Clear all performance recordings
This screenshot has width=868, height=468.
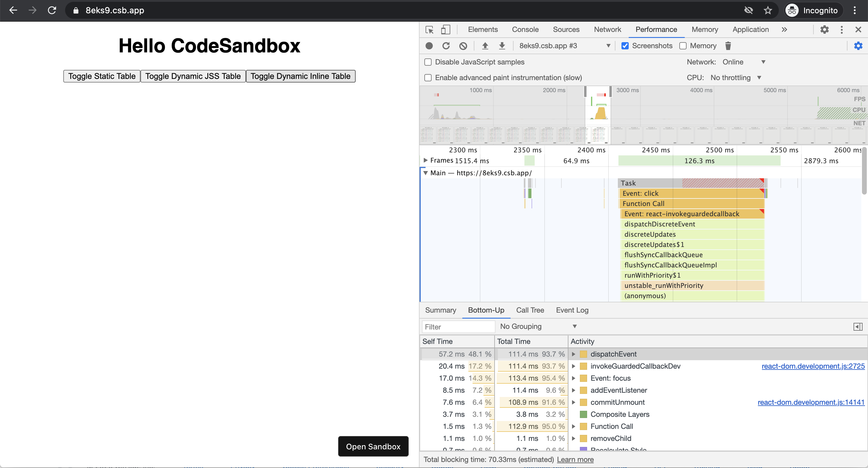pos(463,46)
